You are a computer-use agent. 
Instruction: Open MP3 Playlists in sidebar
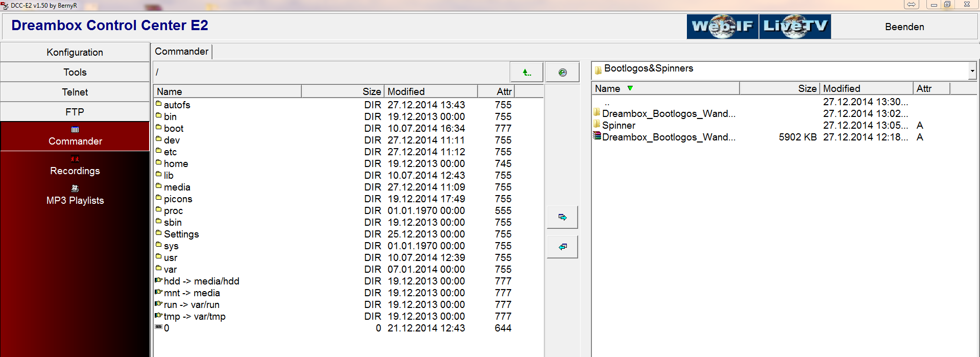pyautogui.click(x=75, y=196)
